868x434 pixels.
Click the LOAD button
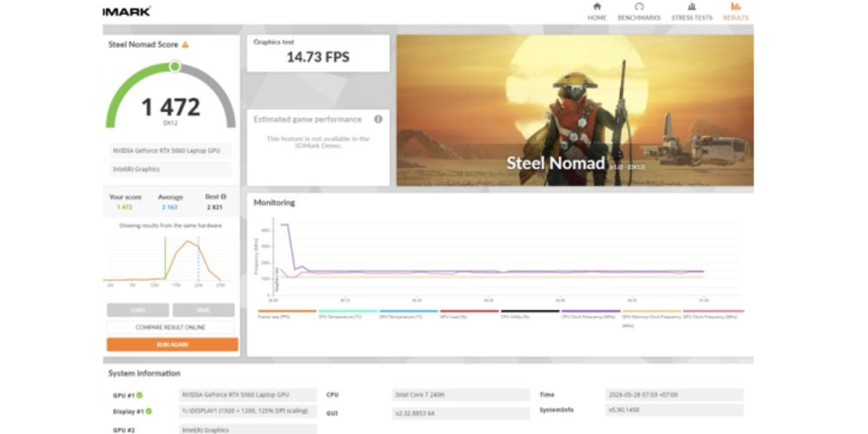(x=138, y=310)
